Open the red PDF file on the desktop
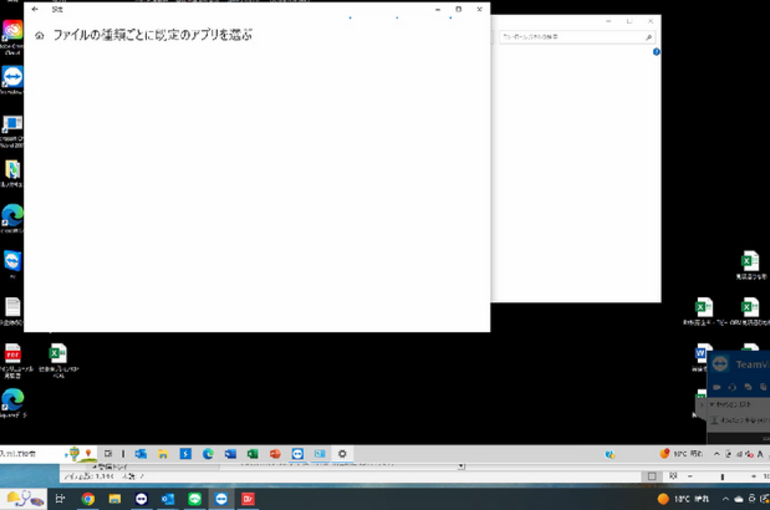The height and width of the screenshot is (510, 770). [13, 355]
